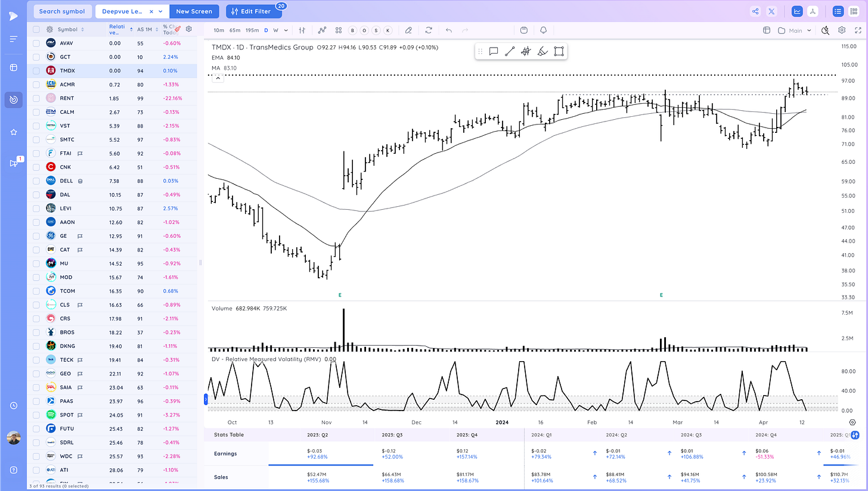Select the pencil drawing tool icon
The image size is (868, 491).
point(408,30)
